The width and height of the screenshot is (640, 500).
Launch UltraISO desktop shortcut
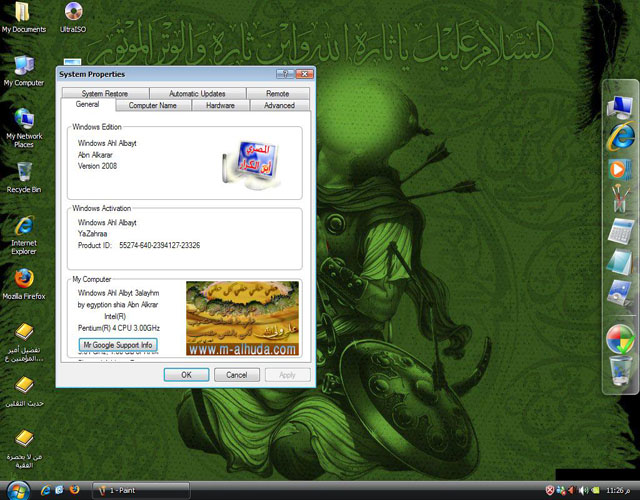(73, 18)
